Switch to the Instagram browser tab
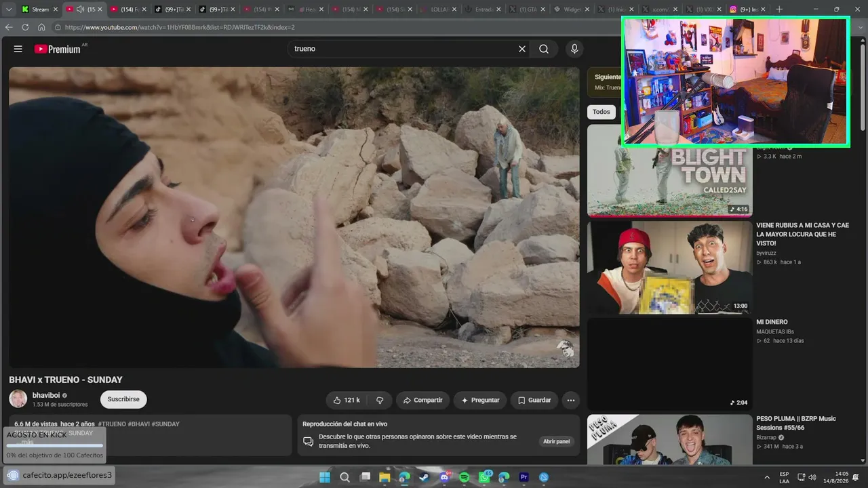 pyautogui.click(x=749, y=9)
